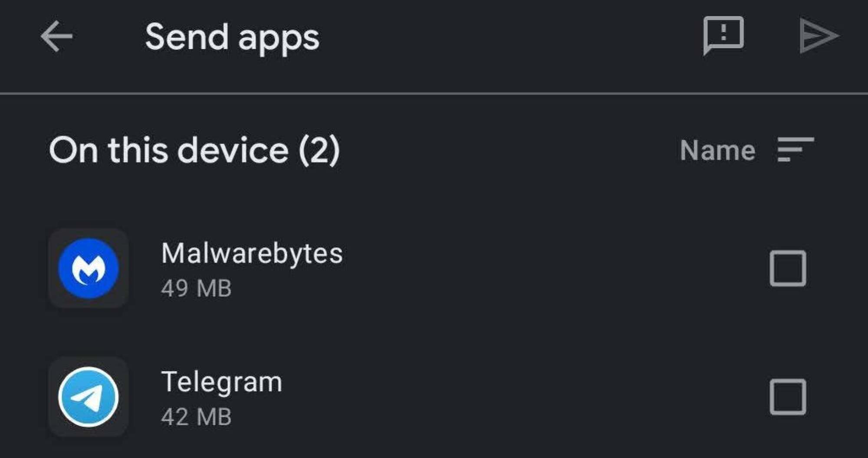This screenshot has width=868, height=458.
Task: Click the (2) app count
Action: 319,150
